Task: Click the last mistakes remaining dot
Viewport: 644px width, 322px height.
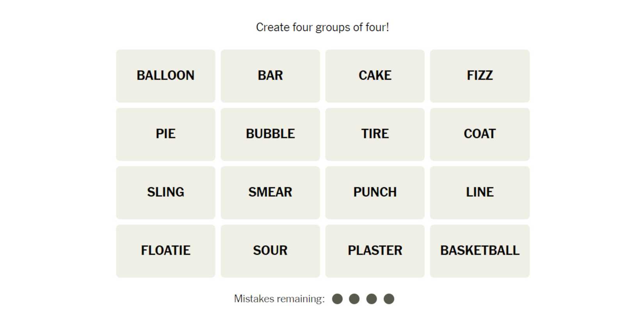Action: click(389, 299)
